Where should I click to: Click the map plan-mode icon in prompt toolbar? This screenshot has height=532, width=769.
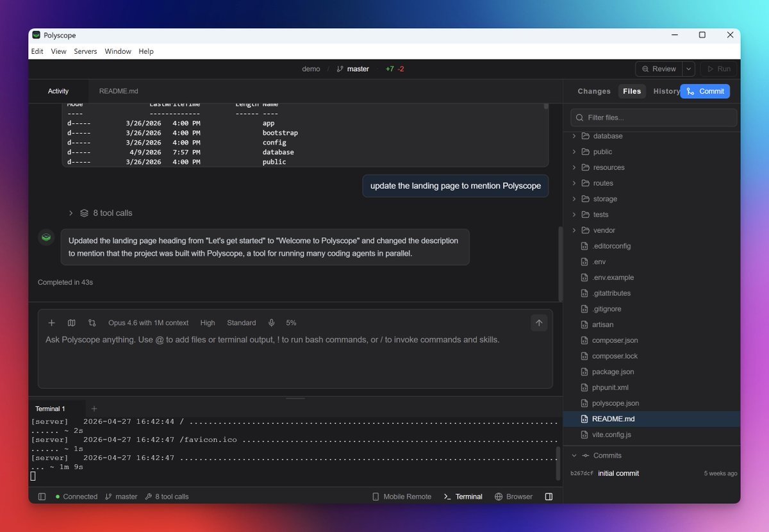(x=72, y=323)
